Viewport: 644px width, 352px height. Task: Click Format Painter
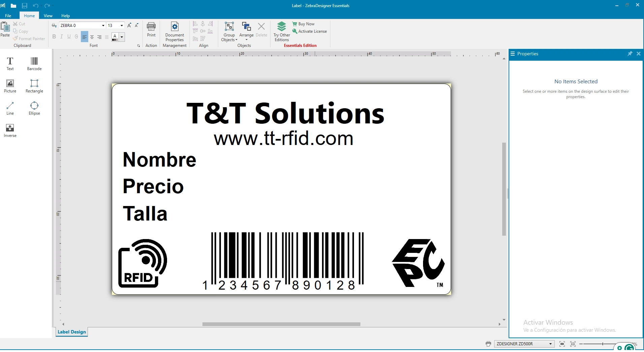29,39
